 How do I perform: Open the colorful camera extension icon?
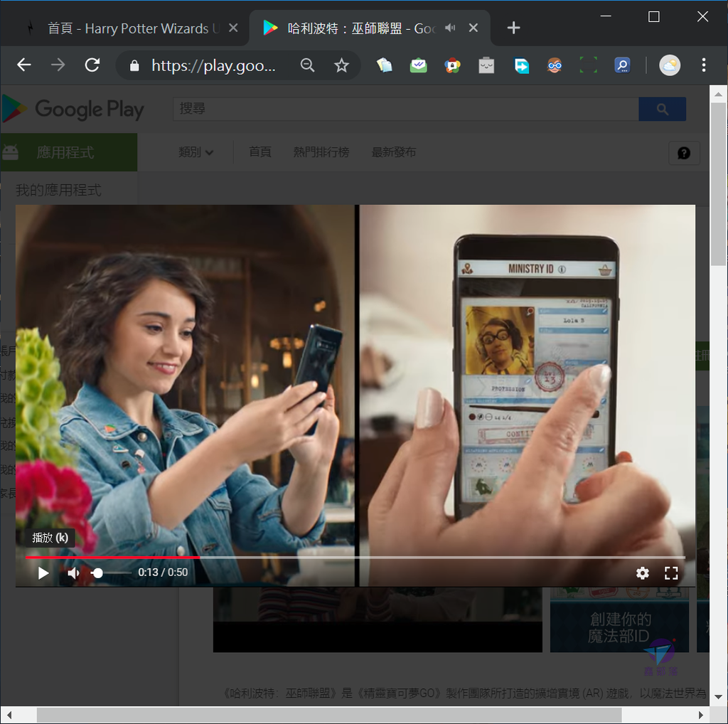click(452, 65)
